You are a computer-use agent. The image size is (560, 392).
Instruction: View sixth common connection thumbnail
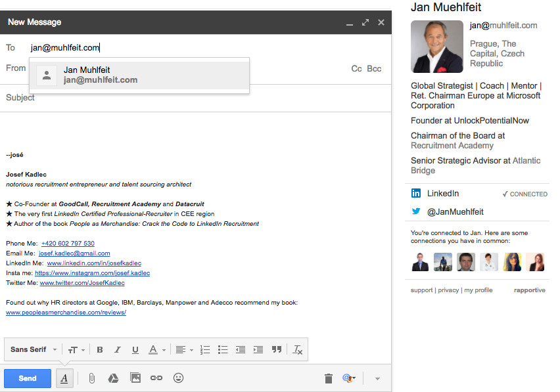[535, 262]
